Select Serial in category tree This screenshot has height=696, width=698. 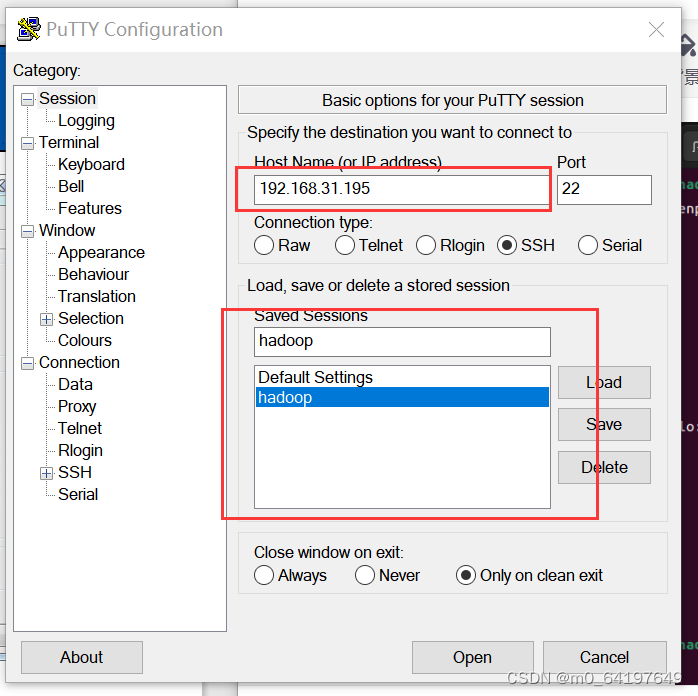click(78, 494)
